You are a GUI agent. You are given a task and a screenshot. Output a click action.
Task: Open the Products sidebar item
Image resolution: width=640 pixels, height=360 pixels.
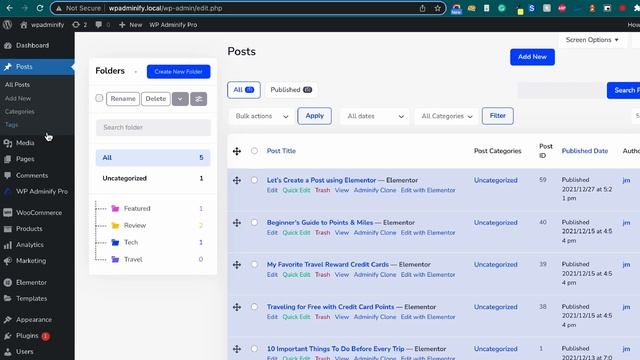pos(29,229)
